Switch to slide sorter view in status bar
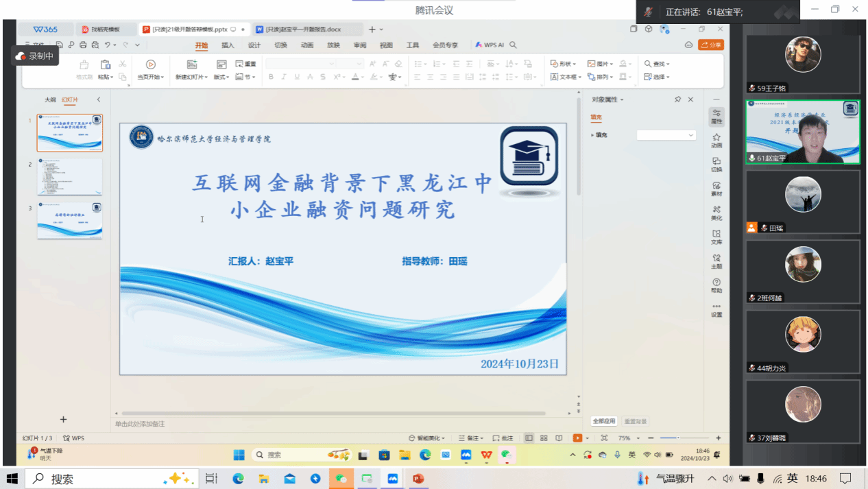Screen dimensions: 868x489 [x=544, y=438]
